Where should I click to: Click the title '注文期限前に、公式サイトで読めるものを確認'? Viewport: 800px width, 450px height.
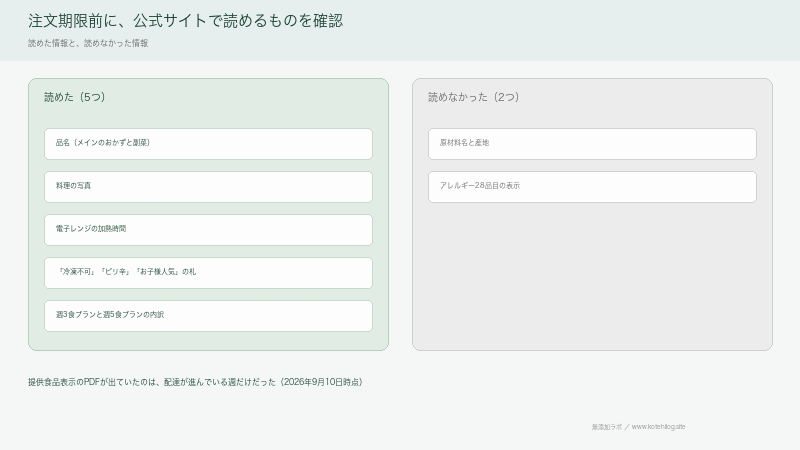click(185, 21)
